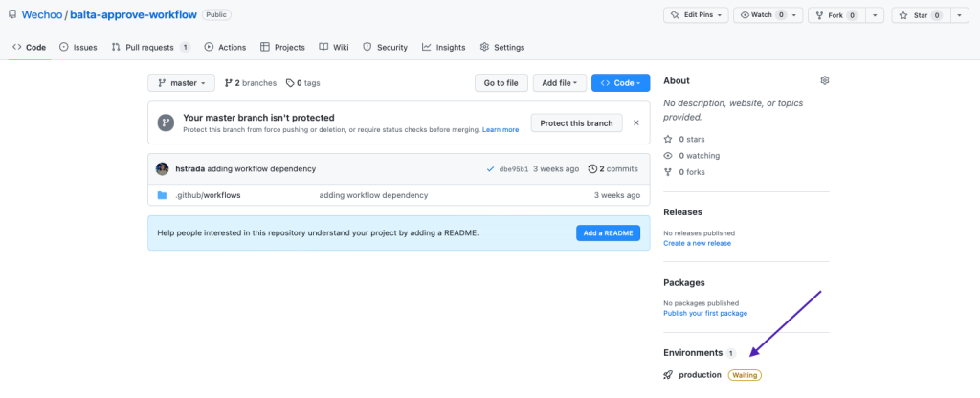The width and height of the screenshot is (980, 398).
Task: Star this repository
Action: (x=921, y=15)
